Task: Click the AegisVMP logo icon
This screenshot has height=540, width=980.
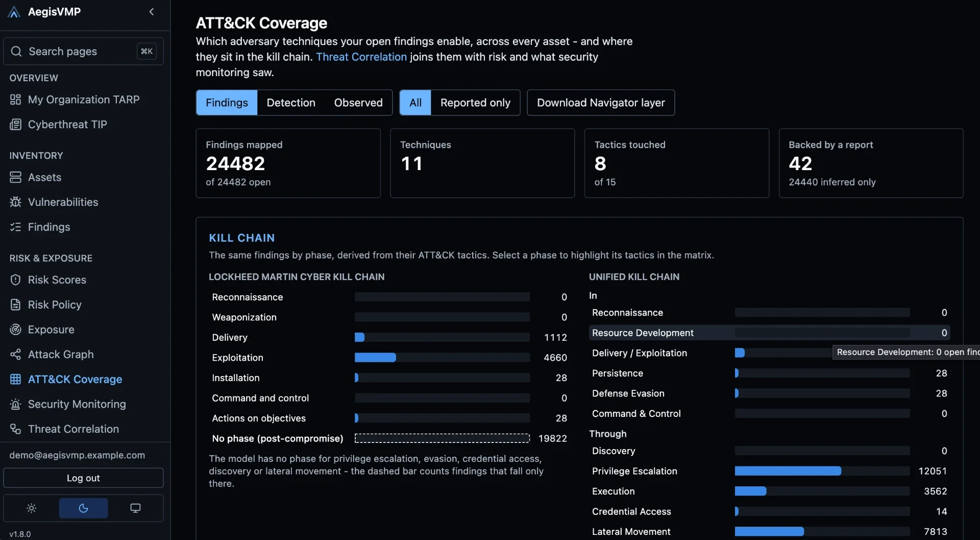Action: [x=14, y=12]
